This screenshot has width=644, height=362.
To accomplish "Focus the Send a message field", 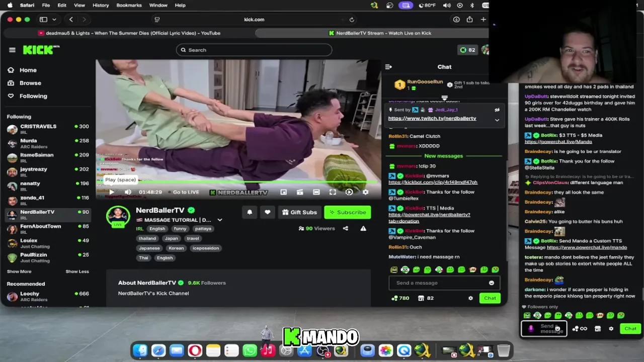I will click(x=444, y=283).
